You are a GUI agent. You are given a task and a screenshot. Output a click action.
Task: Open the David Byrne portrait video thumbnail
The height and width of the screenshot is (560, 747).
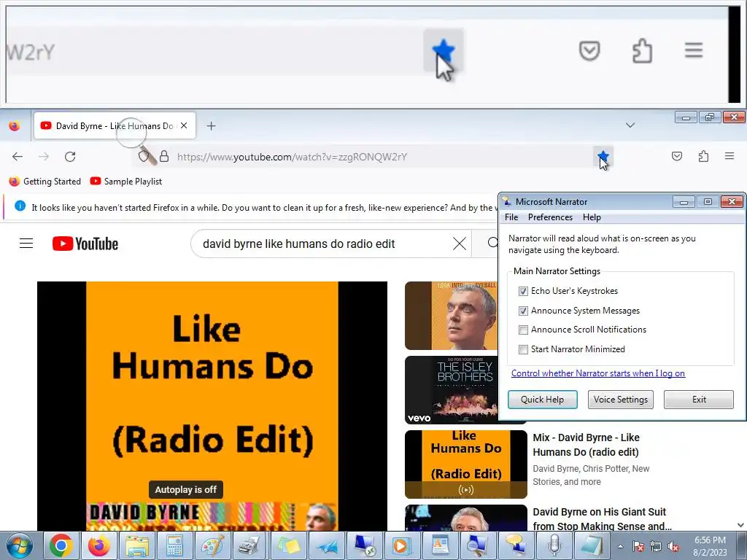[x=451, y=316]
